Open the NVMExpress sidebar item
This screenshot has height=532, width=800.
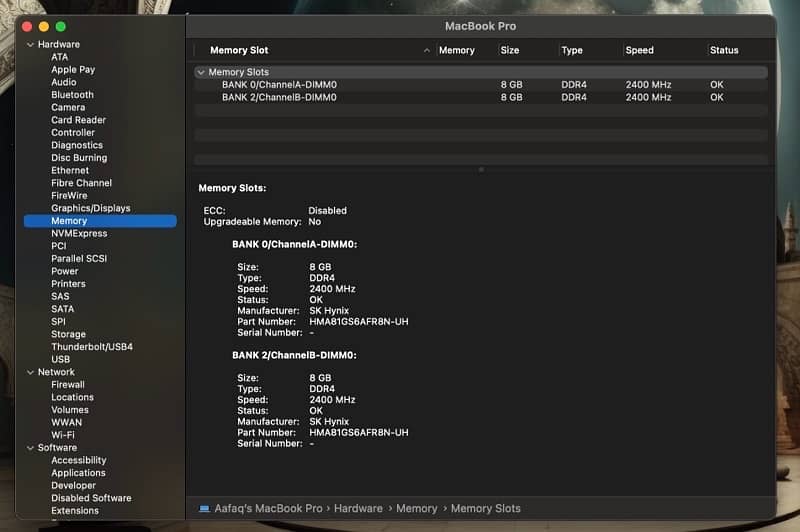(x=78, y=233)
